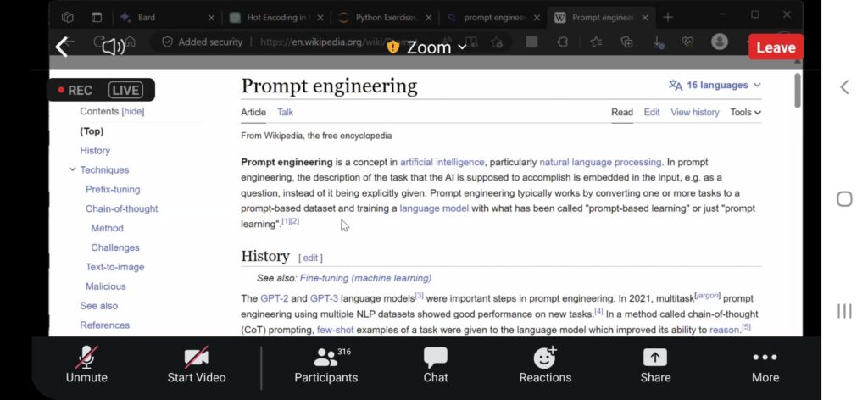868x400 pixels.
Task: Tap the Zoom back arrow icon
Action: coord(62,47)
